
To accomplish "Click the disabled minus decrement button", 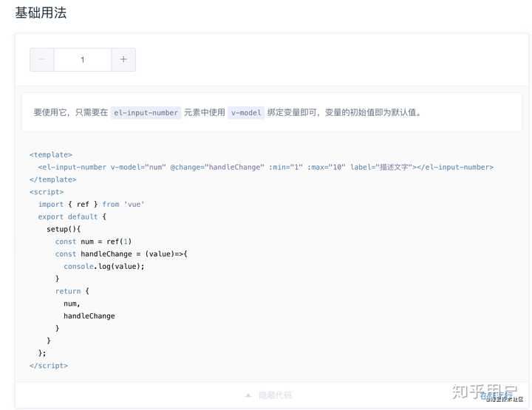I will tap(41, 60).
